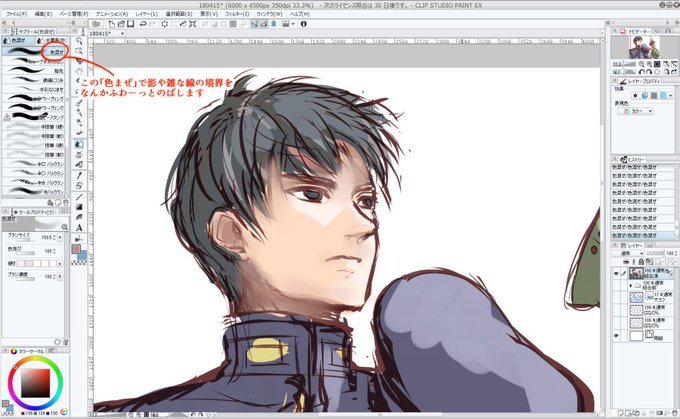The image size is (680, 419).
Task: Click new raster layer icon at Layer panel bottom
Action: [x=621, y=413]
